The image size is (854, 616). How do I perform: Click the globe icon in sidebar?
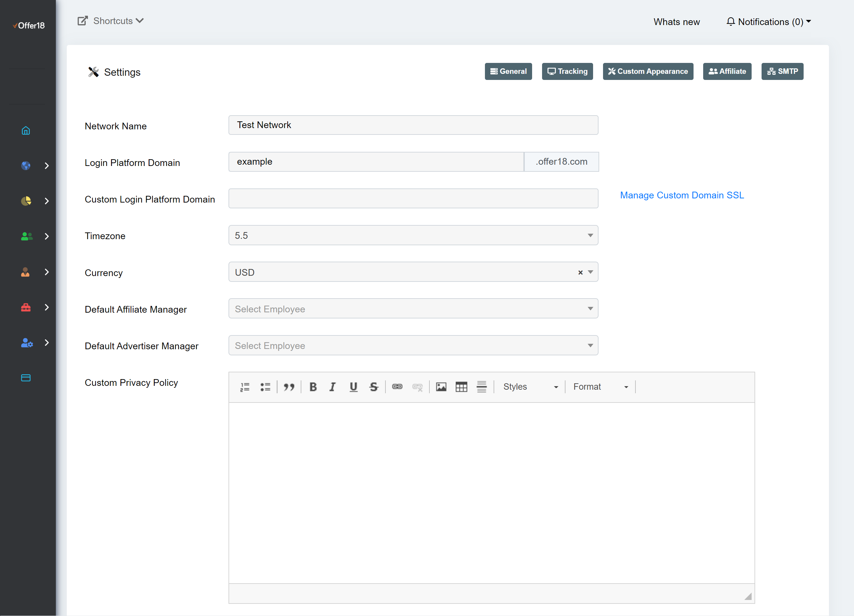(26, 166)
